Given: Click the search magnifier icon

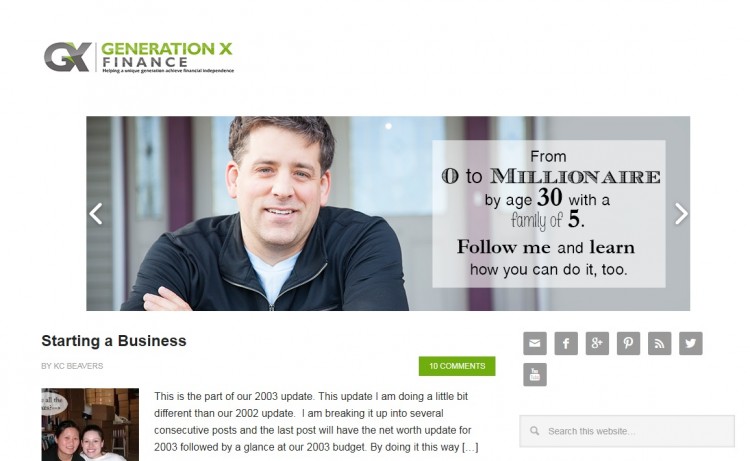Looking at the screenshot, I should pyautogui.click(x=535, y=431).
